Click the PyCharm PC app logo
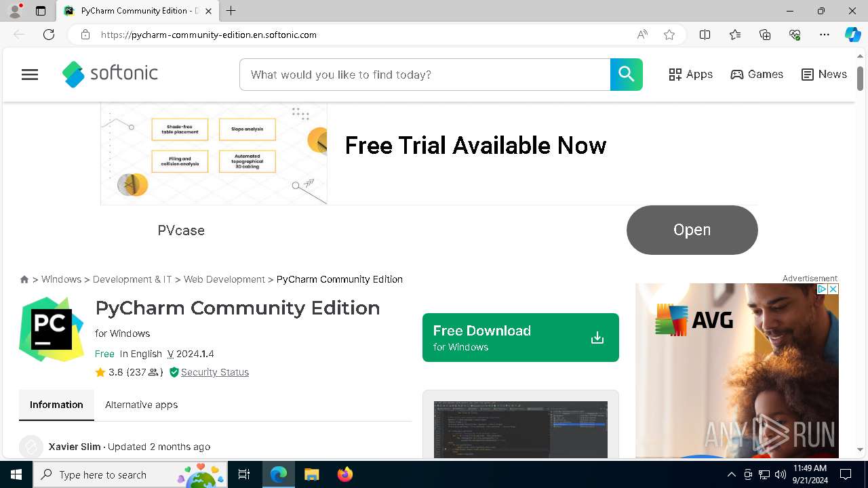Image resolution: width=868 pixels, height=488 pixels. 52,329
